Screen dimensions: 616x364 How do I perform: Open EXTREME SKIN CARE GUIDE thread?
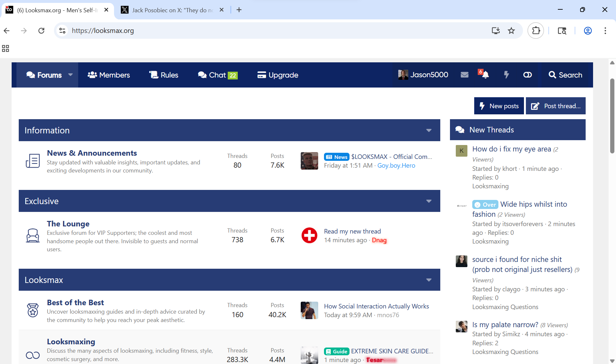(x=392, y=351)
